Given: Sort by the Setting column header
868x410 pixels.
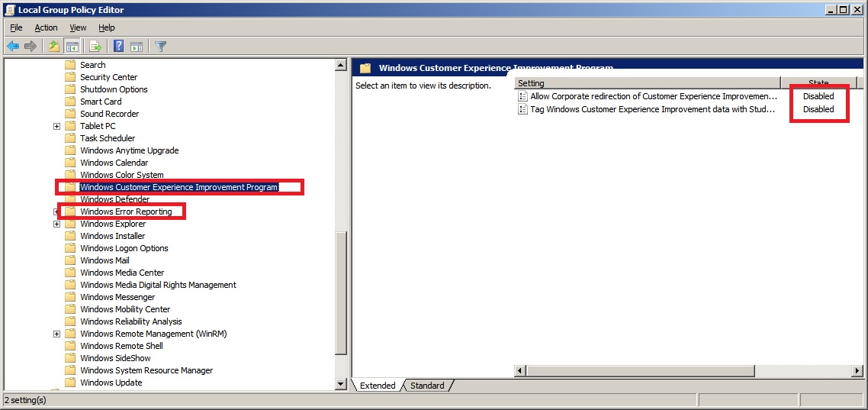Looking at the screenshot, I should (647, 83).
